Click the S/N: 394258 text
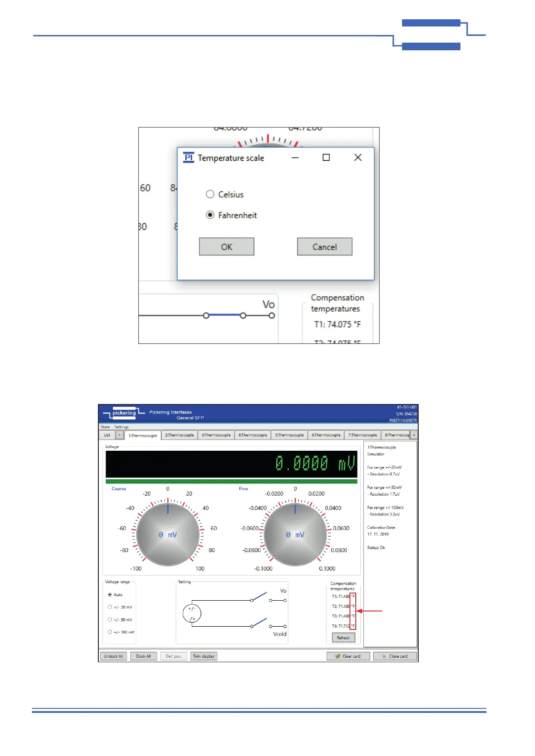 (x=406, y=414)
